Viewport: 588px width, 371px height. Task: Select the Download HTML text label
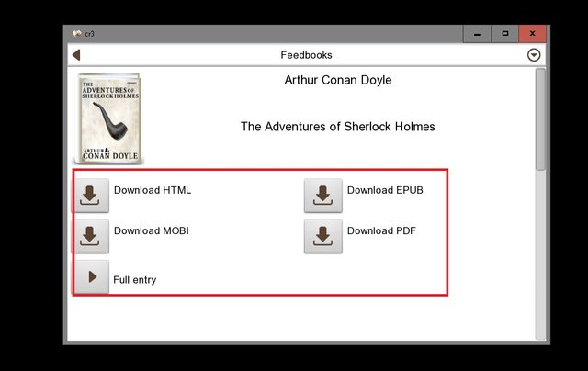(153, 190)
